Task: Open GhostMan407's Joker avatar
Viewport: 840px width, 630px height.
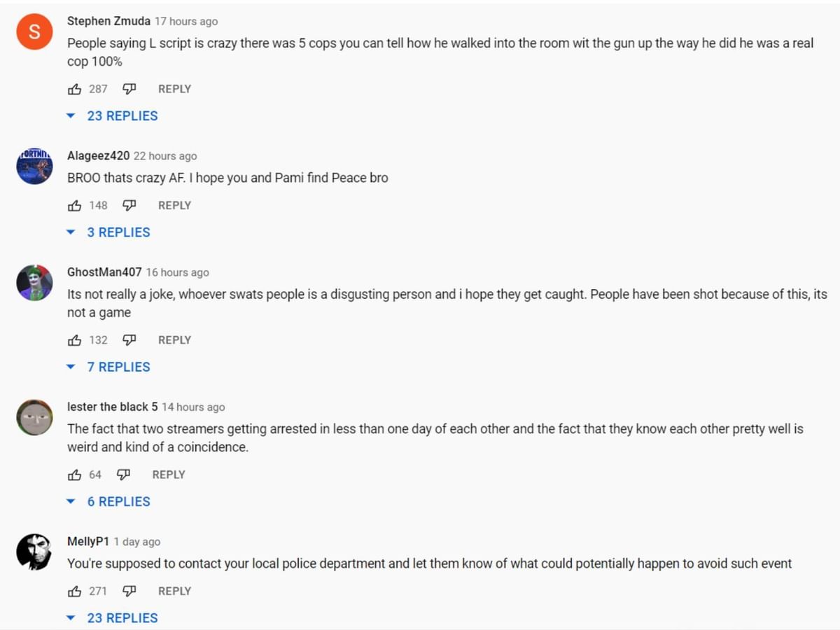Action: tap(34, 283)
